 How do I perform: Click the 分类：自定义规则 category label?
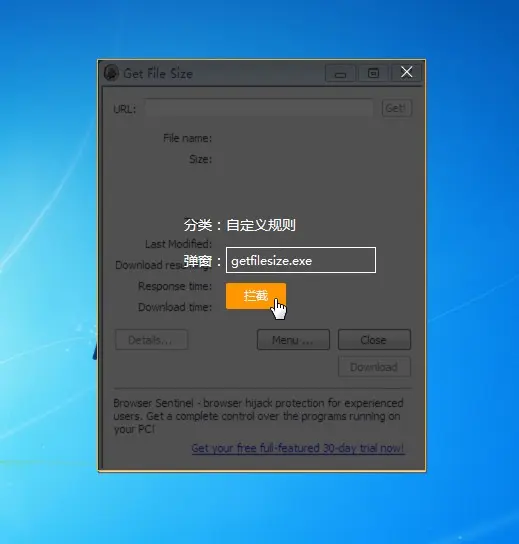[x=239, y=225]
